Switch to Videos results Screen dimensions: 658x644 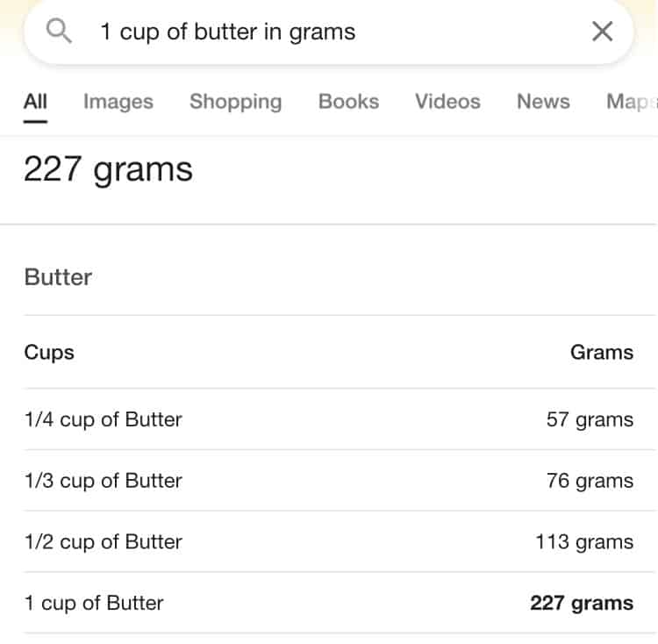(x=447, y=102)
